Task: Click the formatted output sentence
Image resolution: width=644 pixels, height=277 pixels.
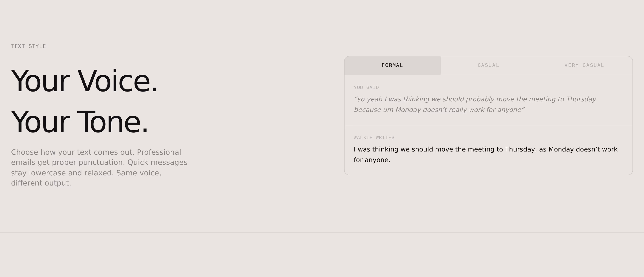Action: (x=486, y=155)
